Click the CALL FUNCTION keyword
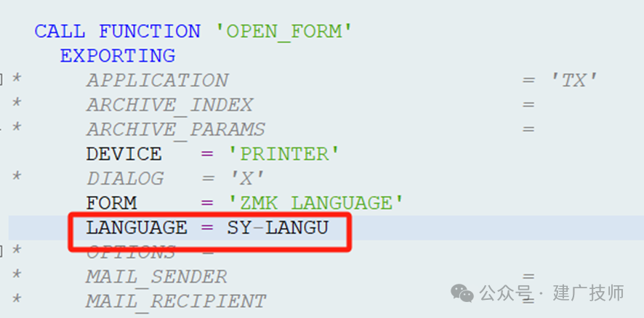The height and width of the screenshot is (318, 644). click(117, 32)
